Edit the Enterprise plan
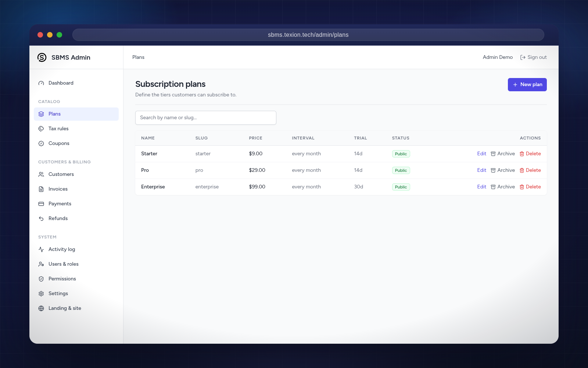 tap(481, 187)
